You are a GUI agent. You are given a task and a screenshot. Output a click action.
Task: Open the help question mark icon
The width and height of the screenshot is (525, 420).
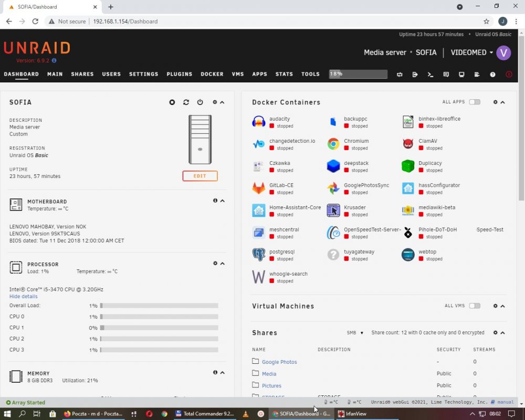[492, 75]
